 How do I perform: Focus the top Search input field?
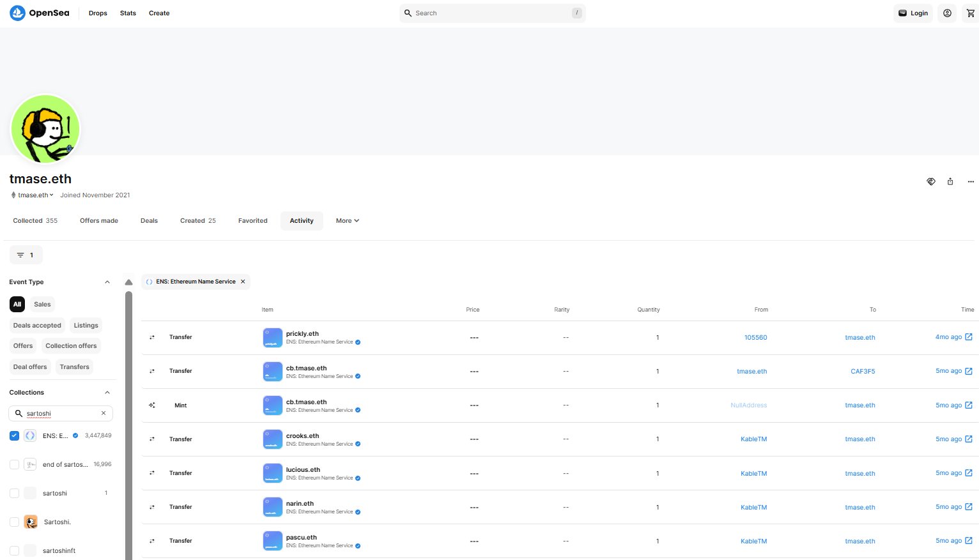point(492,13)
